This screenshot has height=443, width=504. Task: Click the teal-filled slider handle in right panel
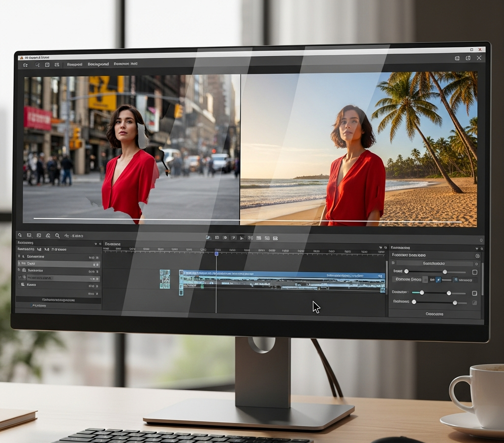pos(422,293)
